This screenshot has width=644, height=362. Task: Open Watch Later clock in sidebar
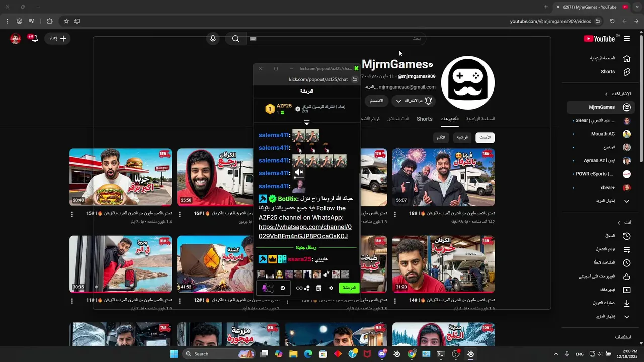[x=626, y=263]
